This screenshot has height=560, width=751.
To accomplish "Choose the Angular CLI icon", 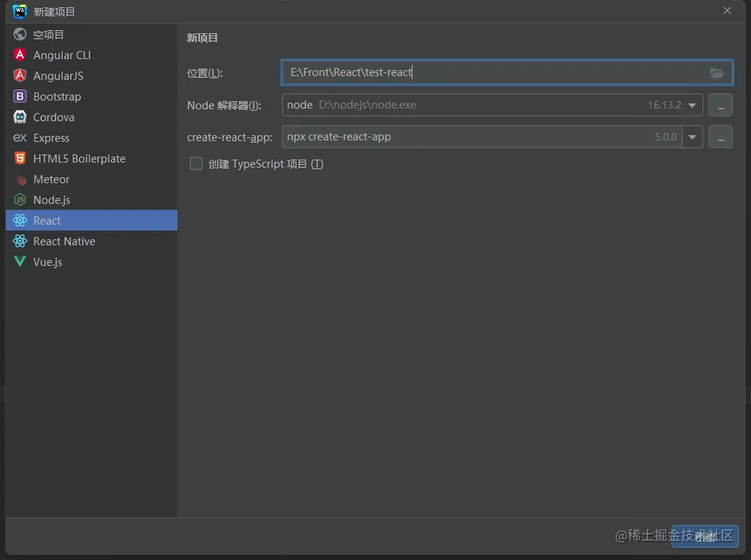I will pos(20,55).
